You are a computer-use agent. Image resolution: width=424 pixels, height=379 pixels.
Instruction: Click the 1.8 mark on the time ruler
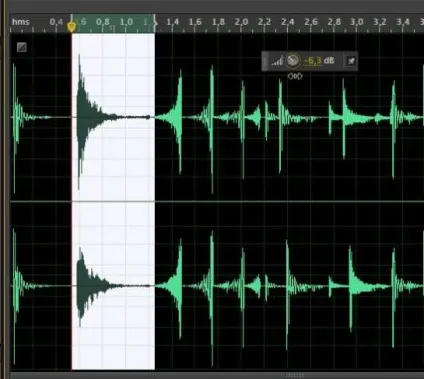click(x=218, y=22)
